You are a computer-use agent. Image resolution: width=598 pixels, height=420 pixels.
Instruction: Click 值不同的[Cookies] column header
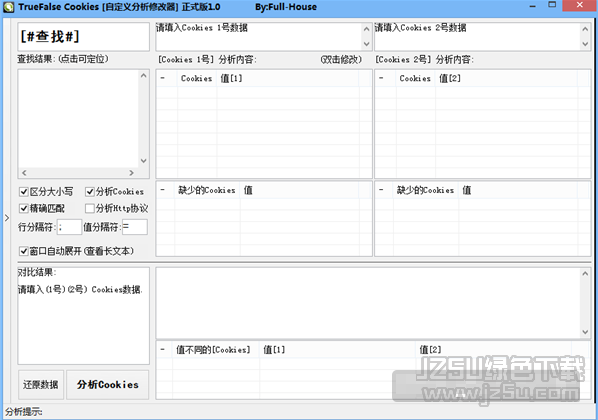coord(215,349)
